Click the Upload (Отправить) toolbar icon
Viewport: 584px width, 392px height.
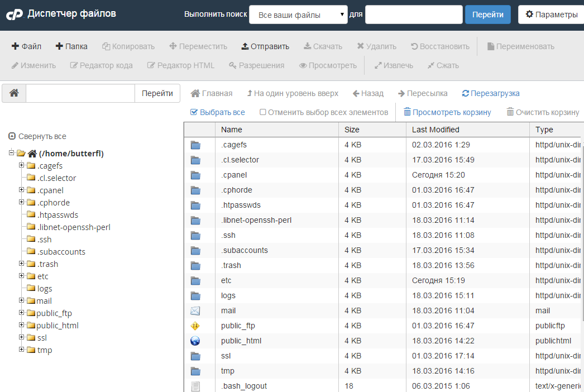(245, 46)
